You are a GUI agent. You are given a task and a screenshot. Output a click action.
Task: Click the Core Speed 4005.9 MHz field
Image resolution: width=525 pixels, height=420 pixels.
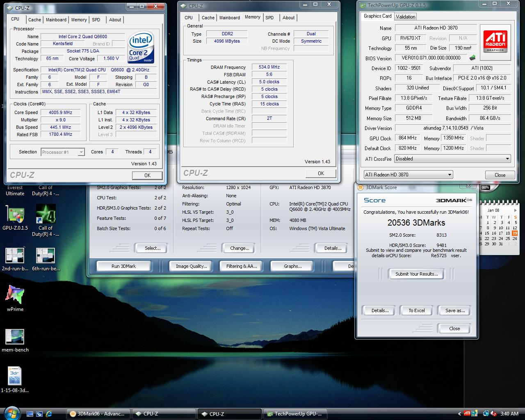(61, 112)
